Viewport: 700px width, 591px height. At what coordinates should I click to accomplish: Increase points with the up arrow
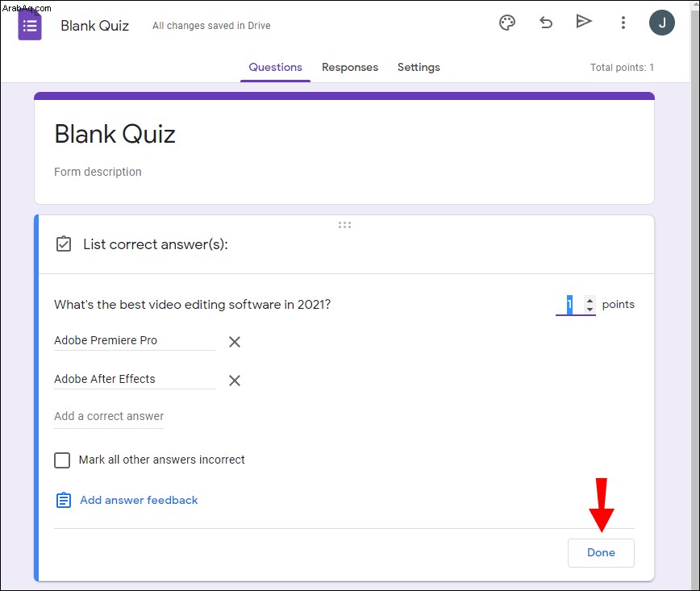point(590,301)
